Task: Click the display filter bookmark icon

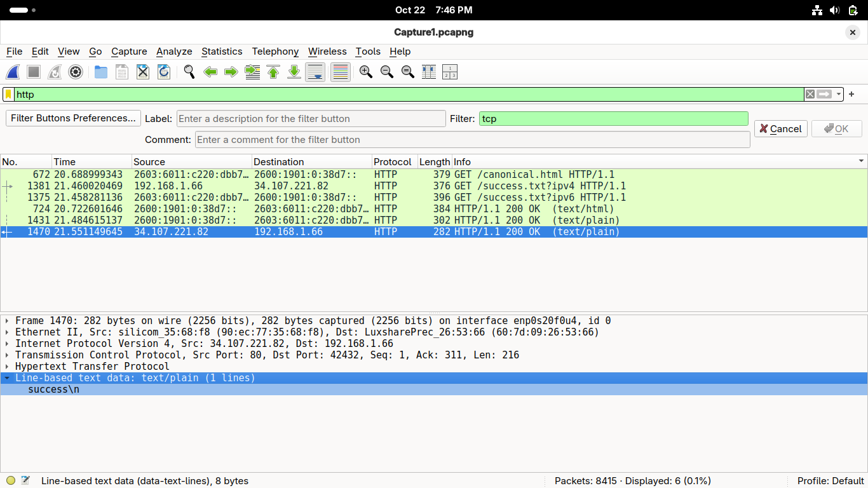Action: [9, 94]
